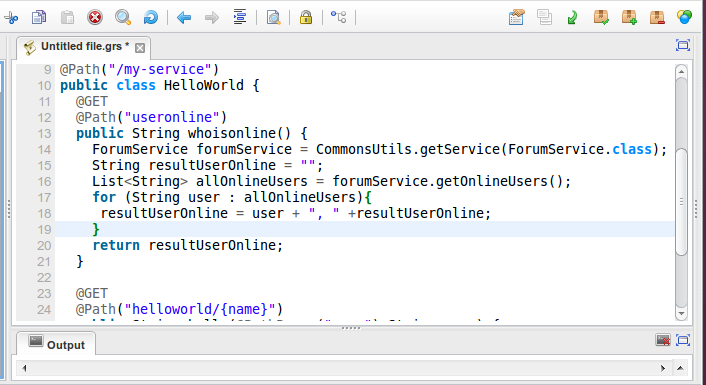Undeploy using the box with red minus

click(657, 17)
